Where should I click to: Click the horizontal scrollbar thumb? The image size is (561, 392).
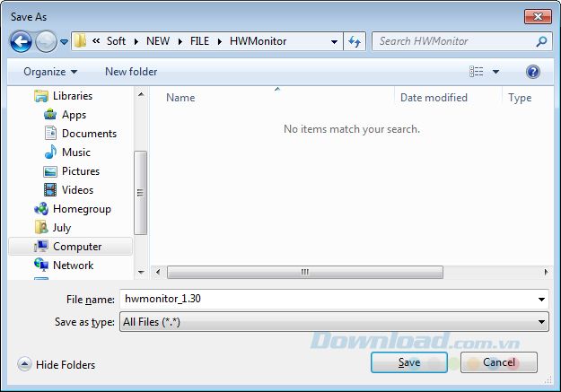pyautogui.click(x=305, y=272)
